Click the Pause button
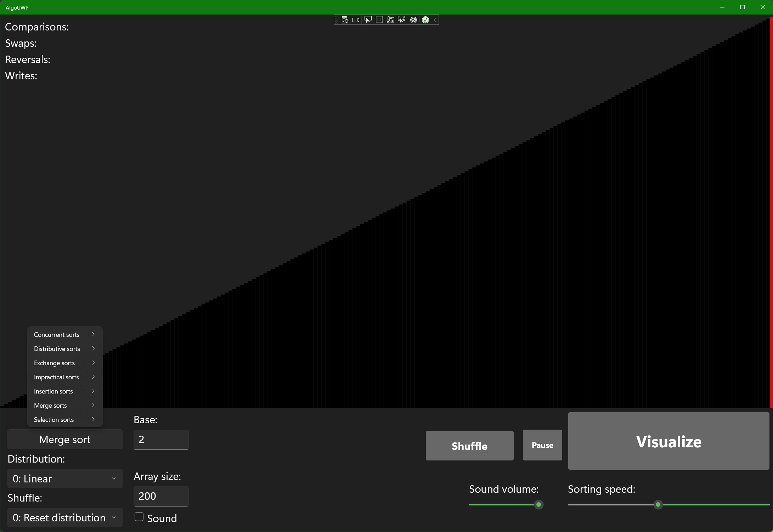 [542, 445]
